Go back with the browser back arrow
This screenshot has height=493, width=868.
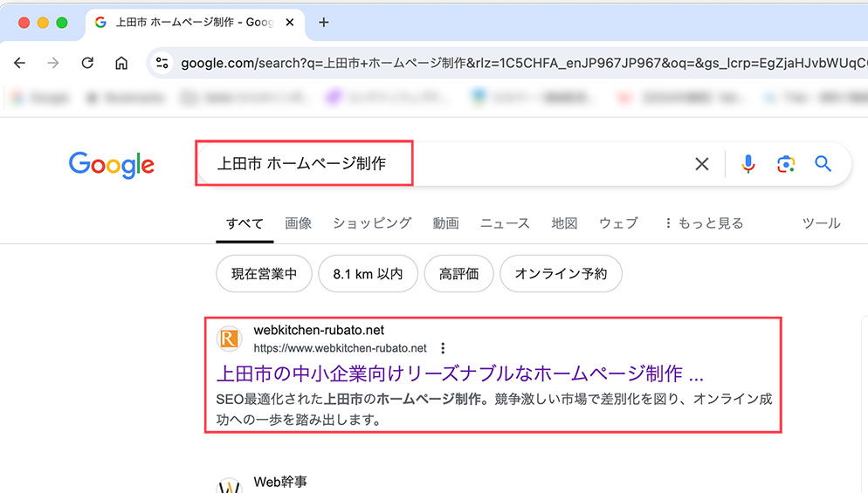[19, 63]
